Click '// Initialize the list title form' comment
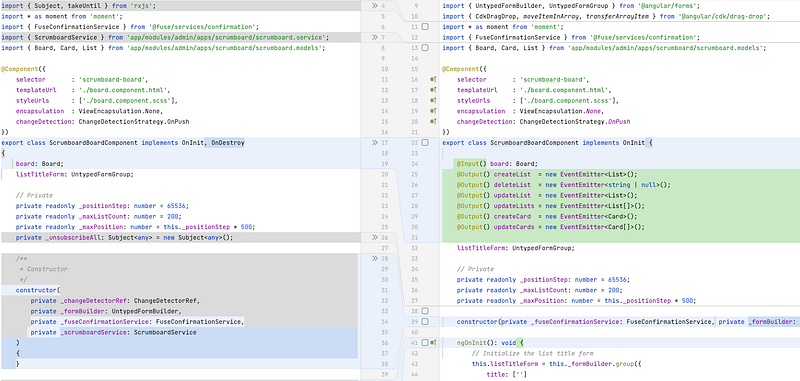 point(532,353)
